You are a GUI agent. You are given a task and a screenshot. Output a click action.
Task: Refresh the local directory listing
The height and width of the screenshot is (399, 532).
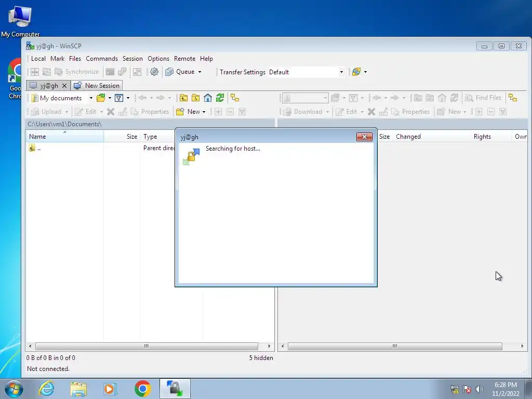pos(220,98)
